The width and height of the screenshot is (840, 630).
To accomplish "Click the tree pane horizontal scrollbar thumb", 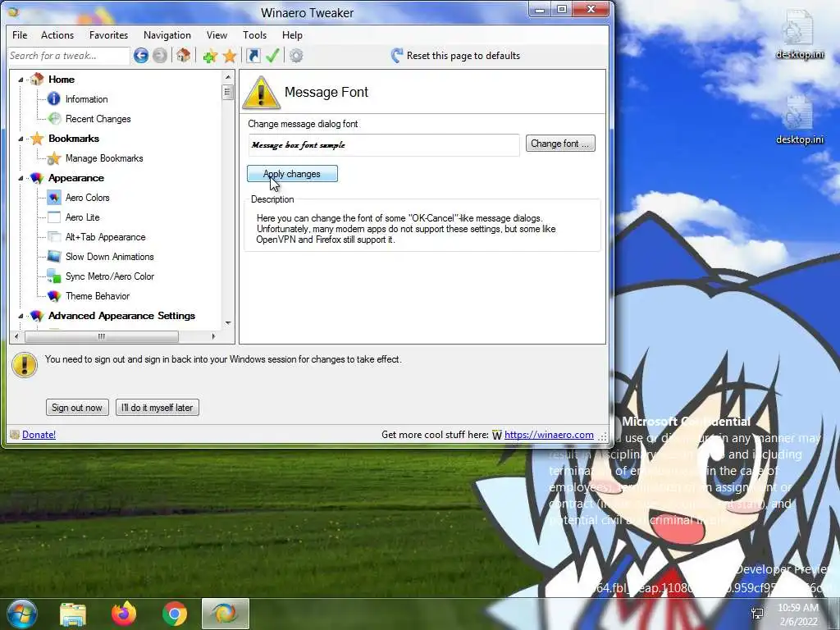I will coord(102,336).
